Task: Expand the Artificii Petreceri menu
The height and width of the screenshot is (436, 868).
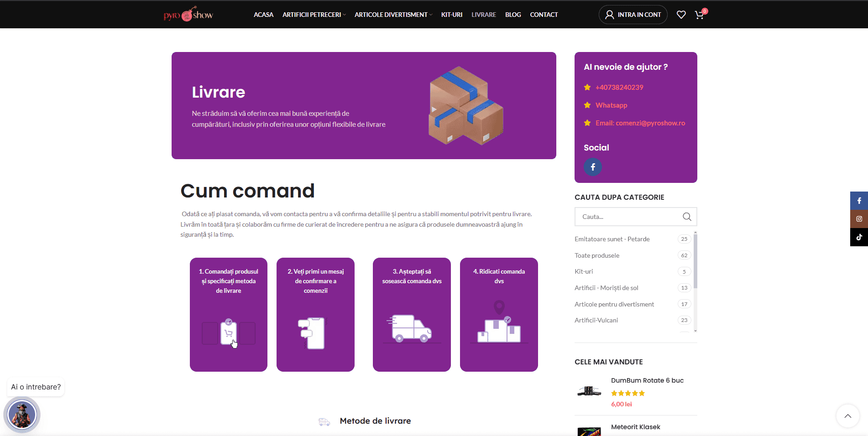Action: [314, 15]
